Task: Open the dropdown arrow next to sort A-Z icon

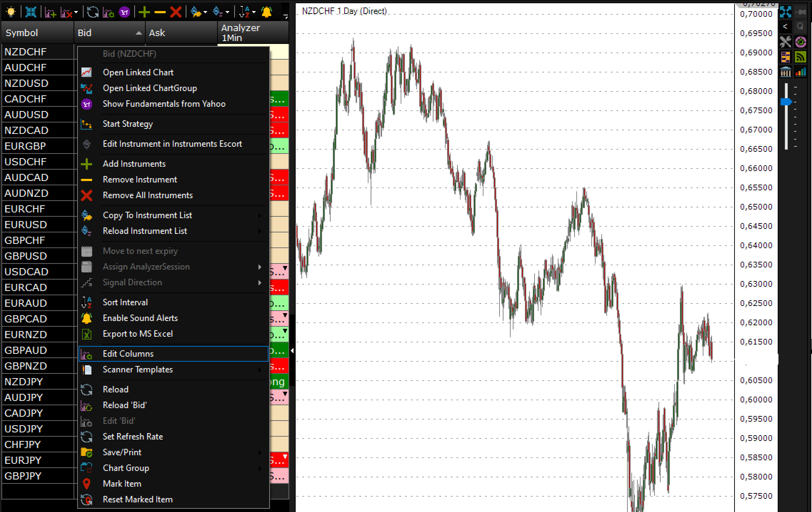Action: [x=254, y=12]
